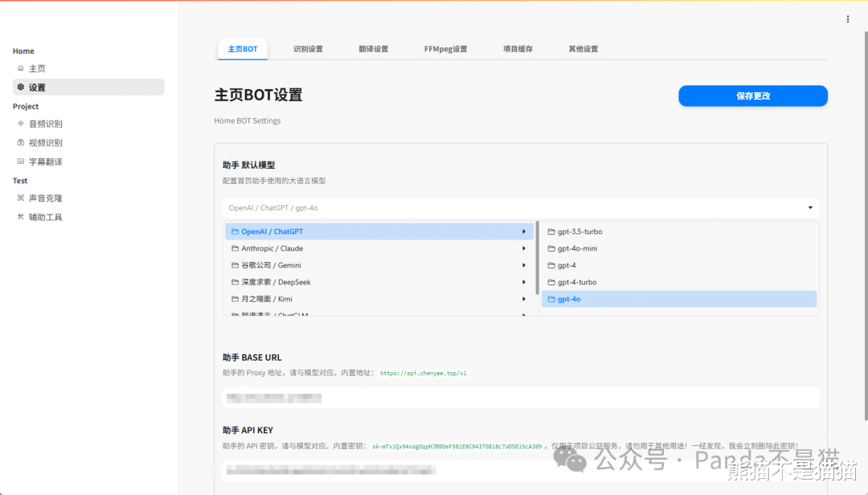
Task: Click the page vertical scrollbar at right edge
Action: pyautogui.click(x=866, y=226)
